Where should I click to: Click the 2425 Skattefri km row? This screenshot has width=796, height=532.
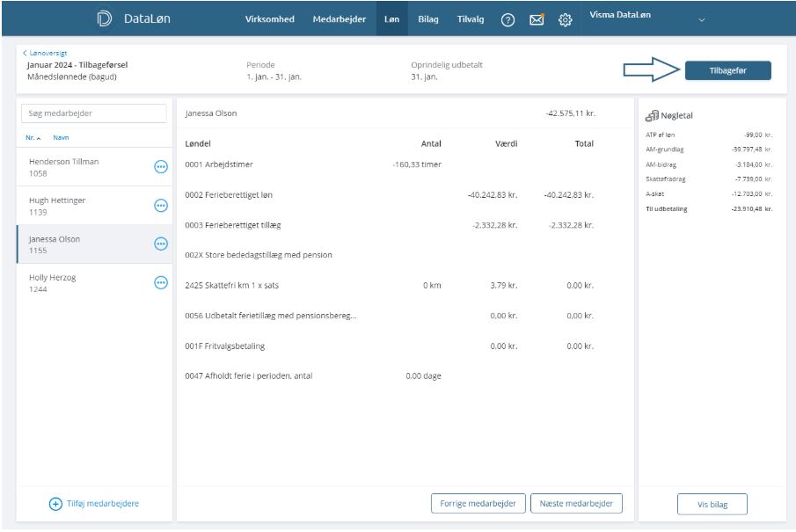pyautogui.click(x=390, y=285)
